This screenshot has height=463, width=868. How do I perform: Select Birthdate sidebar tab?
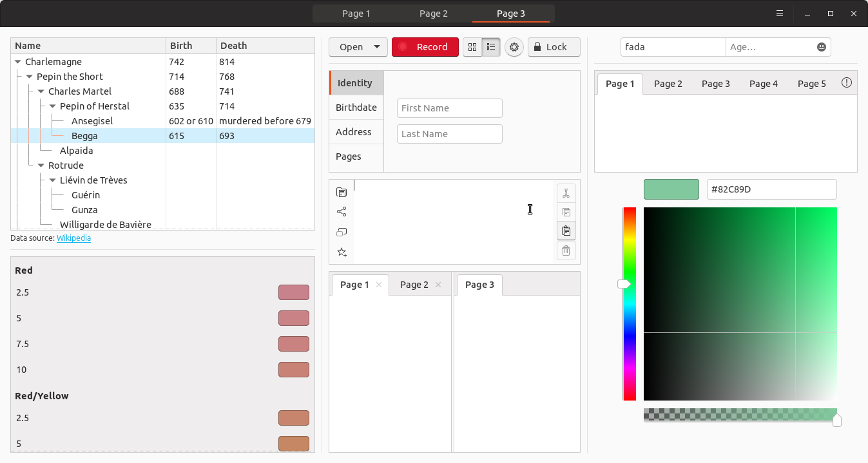356,108
